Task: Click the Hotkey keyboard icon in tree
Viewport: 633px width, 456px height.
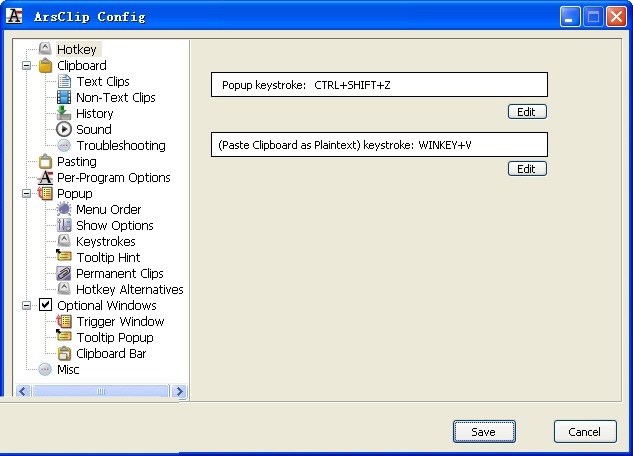Action: point(45,49)
